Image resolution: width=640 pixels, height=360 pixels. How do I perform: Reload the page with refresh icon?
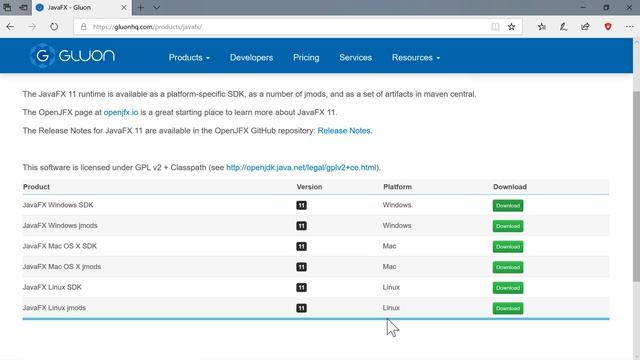coord(54,27)
